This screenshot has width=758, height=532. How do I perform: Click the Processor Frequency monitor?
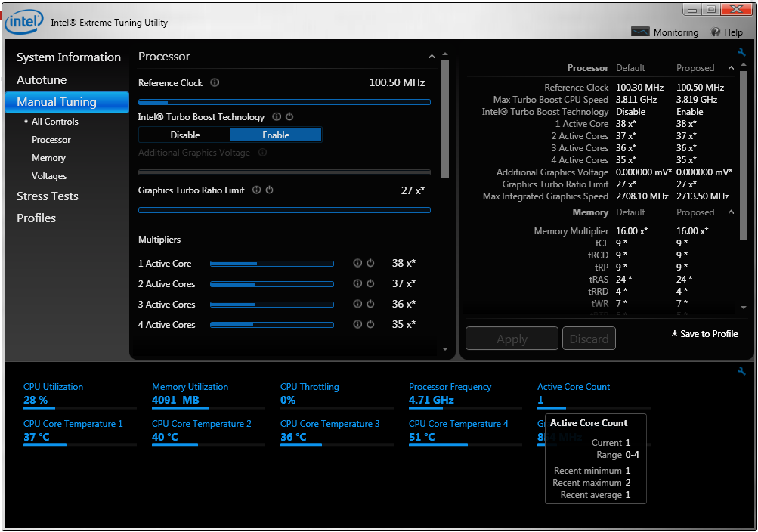point(466,395)
